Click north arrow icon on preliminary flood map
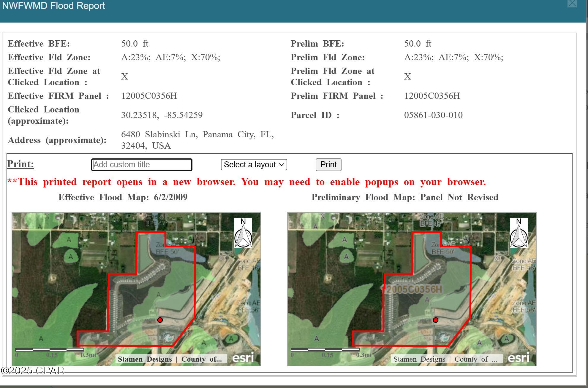The image size is (588, 388). pos(519,233)
